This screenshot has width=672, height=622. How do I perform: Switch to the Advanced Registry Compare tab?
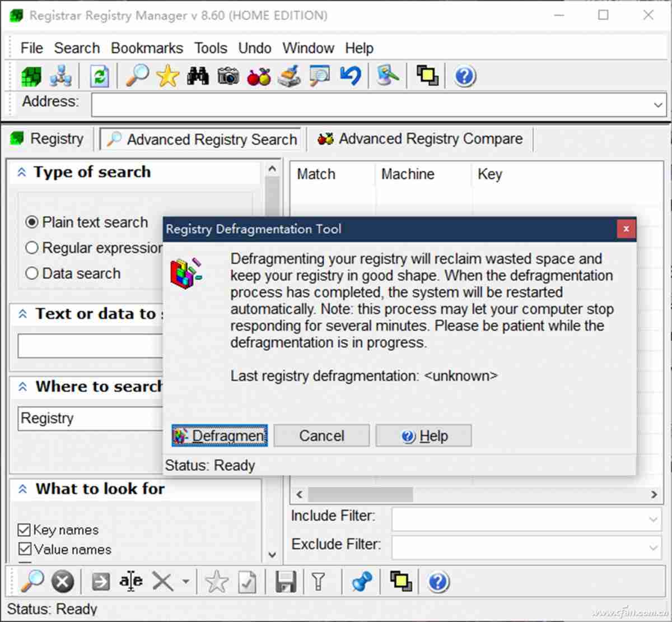(x=420, y=139)
